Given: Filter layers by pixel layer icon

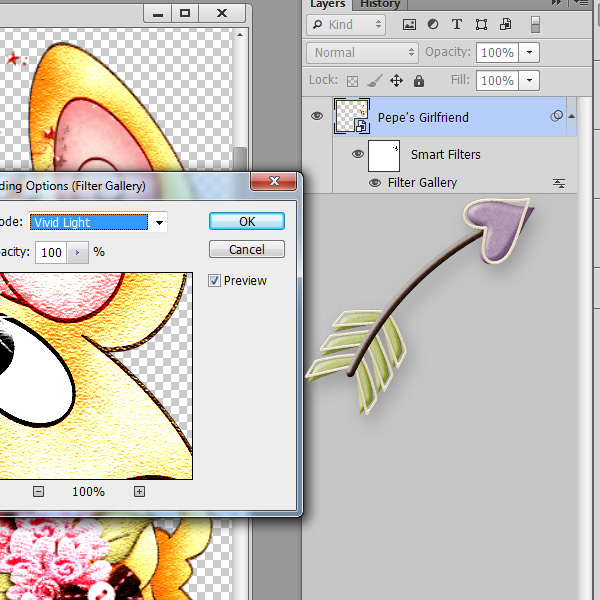Looking at the screenshot, I should (409, 25).
